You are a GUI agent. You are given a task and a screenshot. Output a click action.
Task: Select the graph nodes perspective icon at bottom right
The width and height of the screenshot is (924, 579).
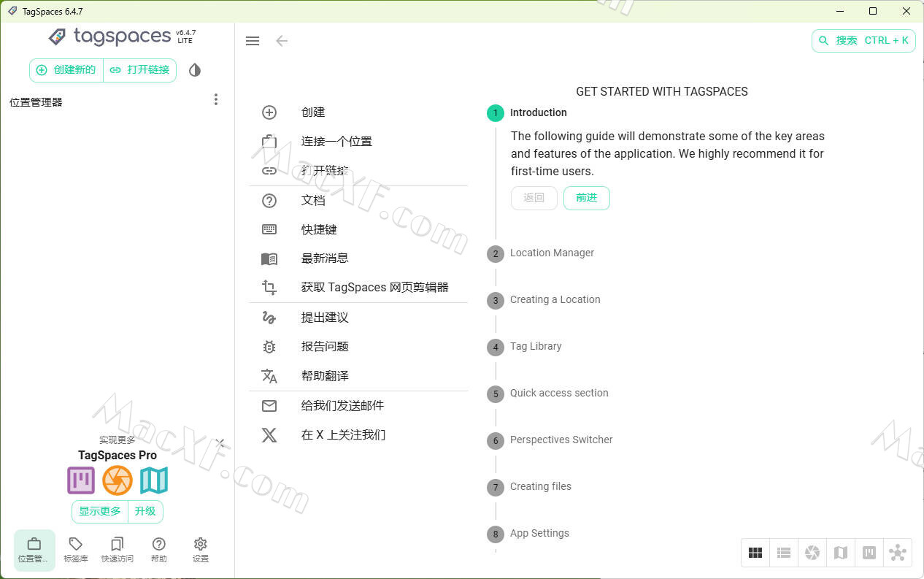898,553
